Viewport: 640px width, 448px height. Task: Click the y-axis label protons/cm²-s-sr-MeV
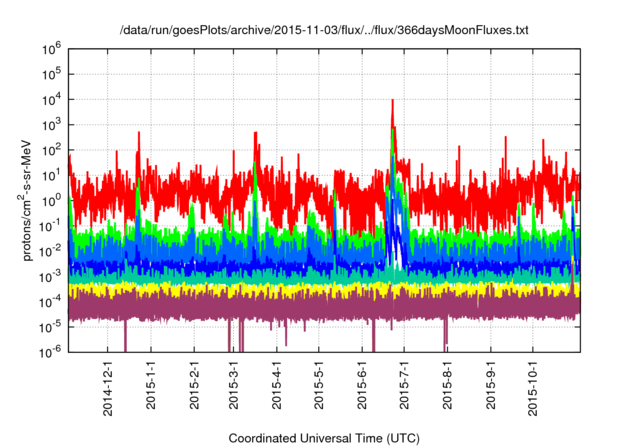[26, 200]
